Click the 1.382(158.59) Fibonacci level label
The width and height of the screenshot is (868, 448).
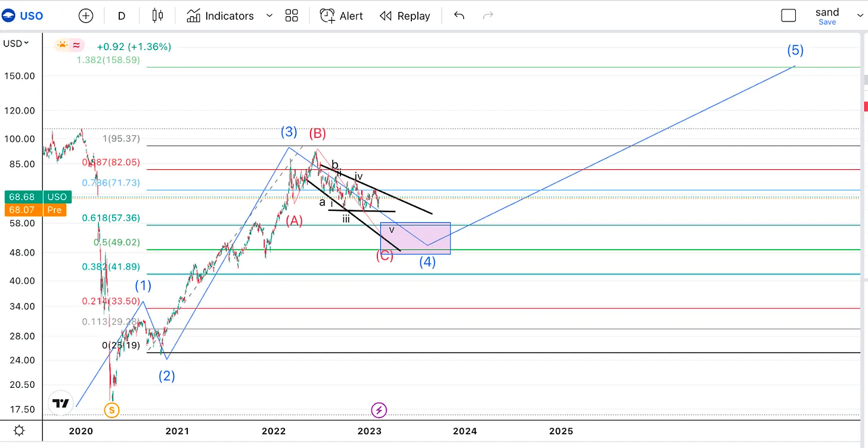point(108,60)
